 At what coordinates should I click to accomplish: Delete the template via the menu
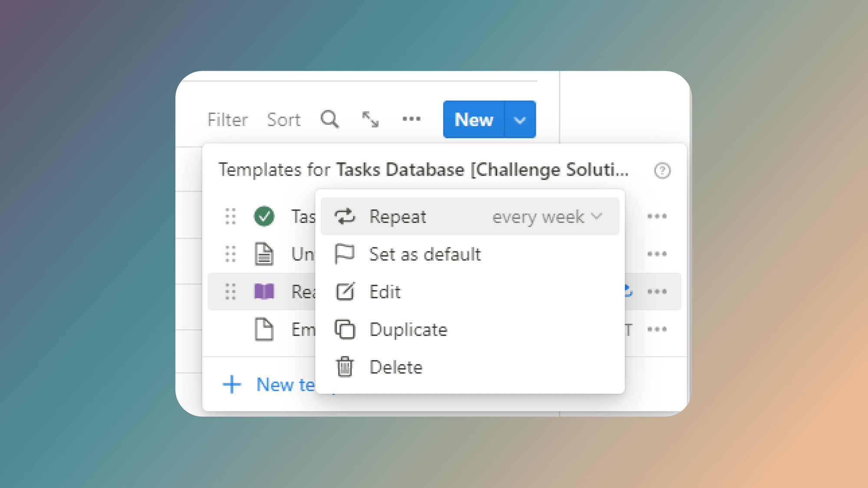(x=395, y=367)
